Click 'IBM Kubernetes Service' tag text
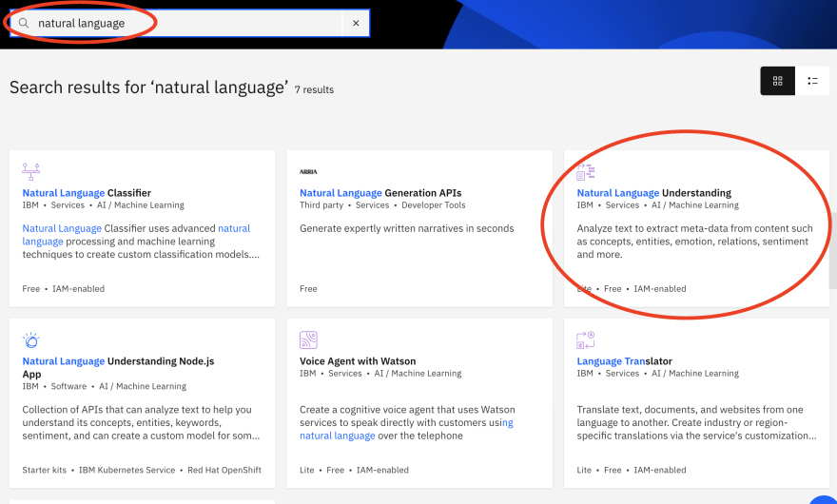 [127, 470]
